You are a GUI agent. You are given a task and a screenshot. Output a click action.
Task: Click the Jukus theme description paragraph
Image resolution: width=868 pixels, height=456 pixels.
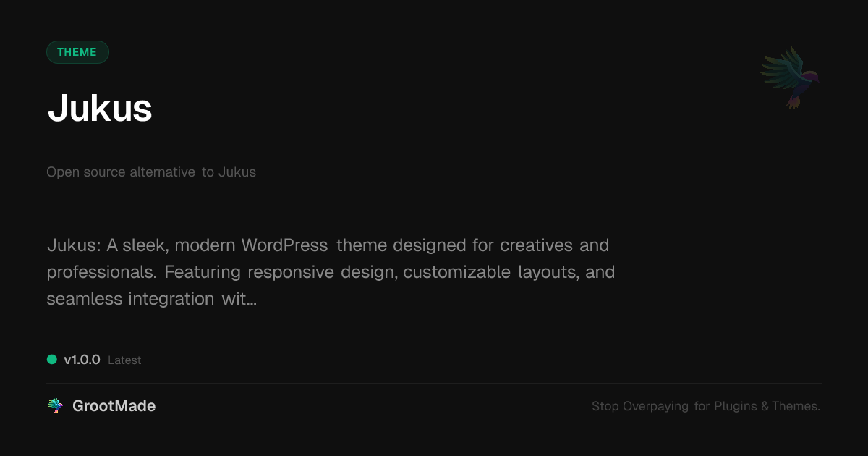(331, 272)
